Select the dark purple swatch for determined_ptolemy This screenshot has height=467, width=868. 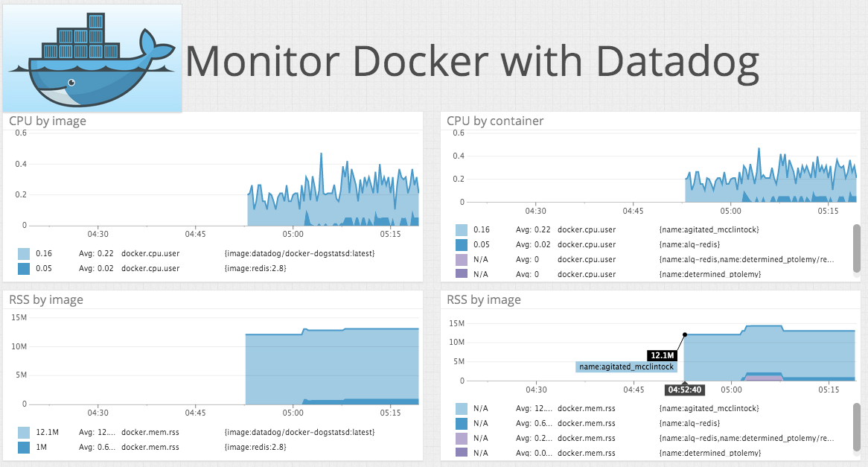point(463,274)
